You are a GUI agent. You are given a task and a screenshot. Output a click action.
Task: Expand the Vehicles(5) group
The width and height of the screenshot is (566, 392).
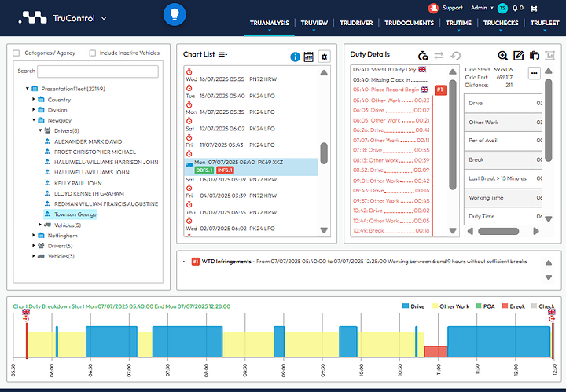pos(40,225)
